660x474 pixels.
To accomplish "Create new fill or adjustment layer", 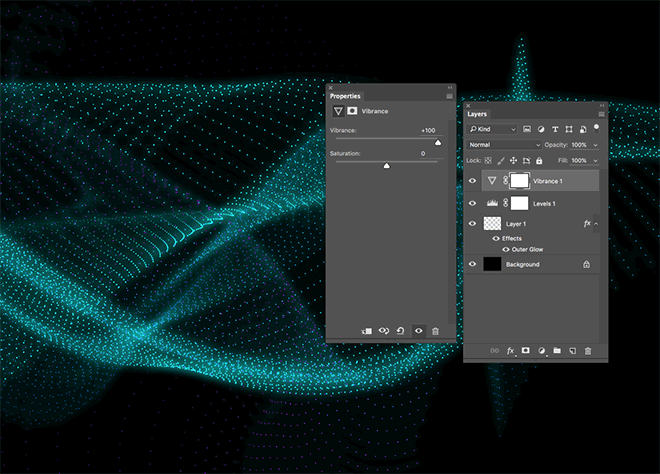I will (x=541, y=351).
